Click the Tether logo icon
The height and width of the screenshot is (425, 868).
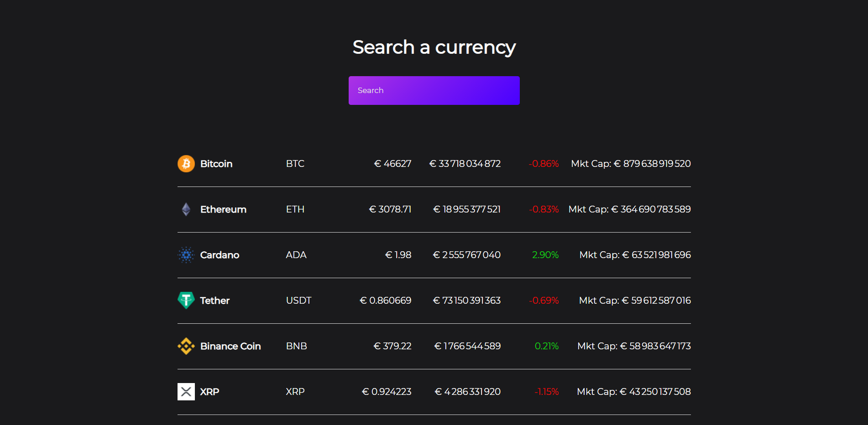point(186,301)
